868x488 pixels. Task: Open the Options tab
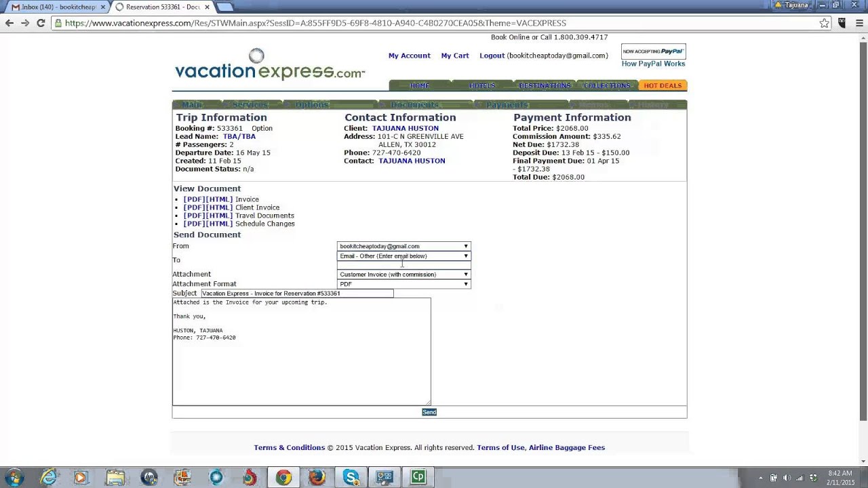pyautogui.click(x=312, y=105)
